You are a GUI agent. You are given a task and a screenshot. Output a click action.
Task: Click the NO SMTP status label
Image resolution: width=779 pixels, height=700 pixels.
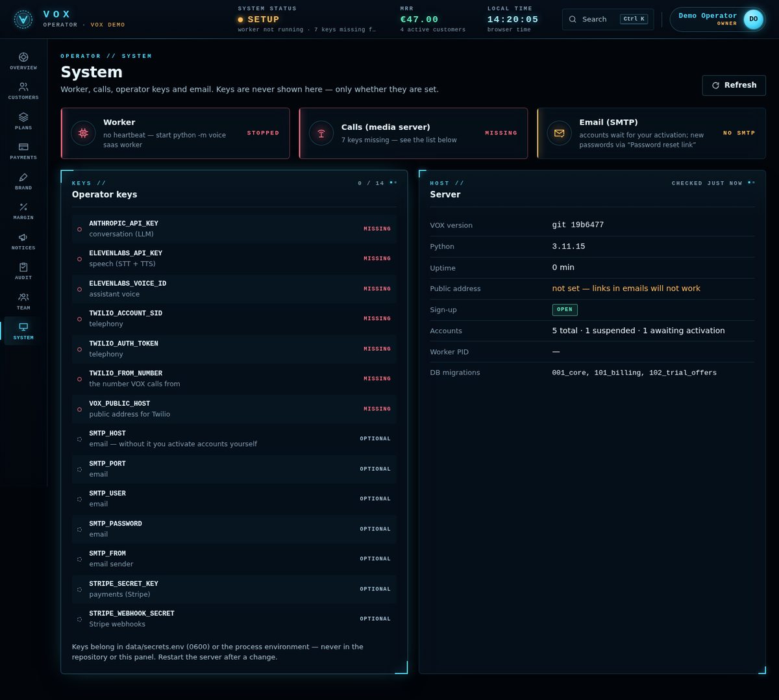739,133
